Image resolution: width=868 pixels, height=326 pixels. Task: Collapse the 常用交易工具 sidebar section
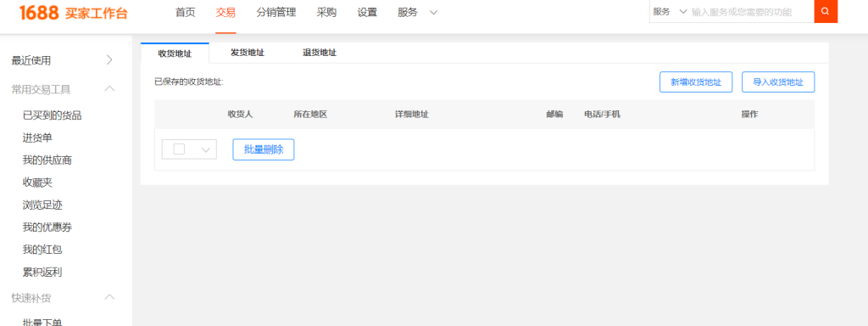tap(109, 88)
